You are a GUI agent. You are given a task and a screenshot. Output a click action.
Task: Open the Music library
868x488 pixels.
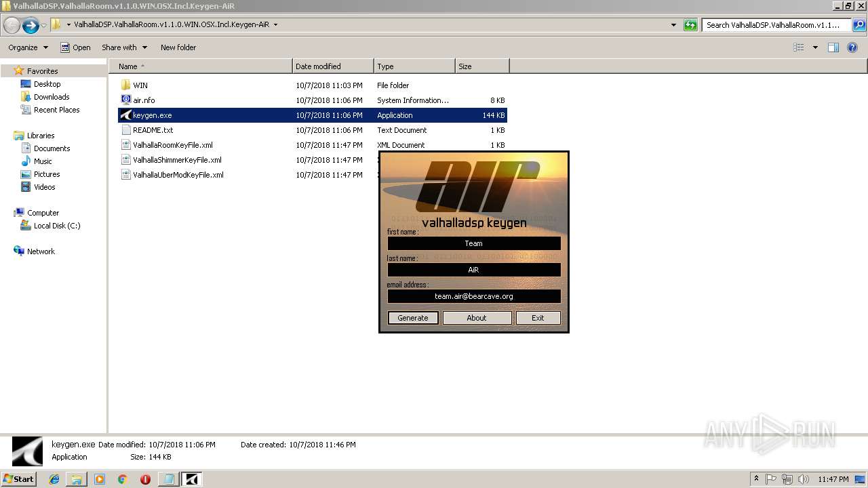coord(43,161)
